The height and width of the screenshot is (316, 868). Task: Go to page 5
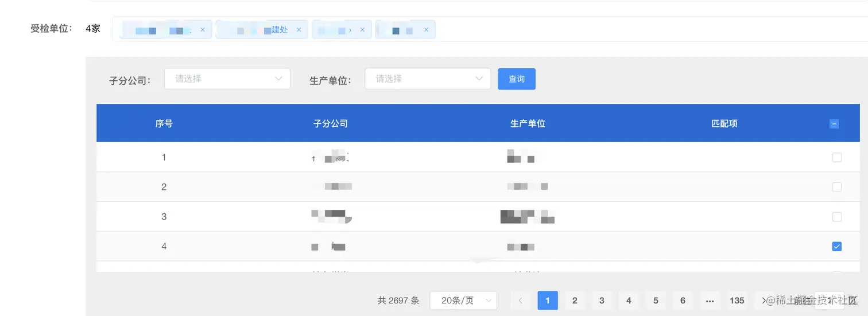pyautogui.click(x=656, y=300)
